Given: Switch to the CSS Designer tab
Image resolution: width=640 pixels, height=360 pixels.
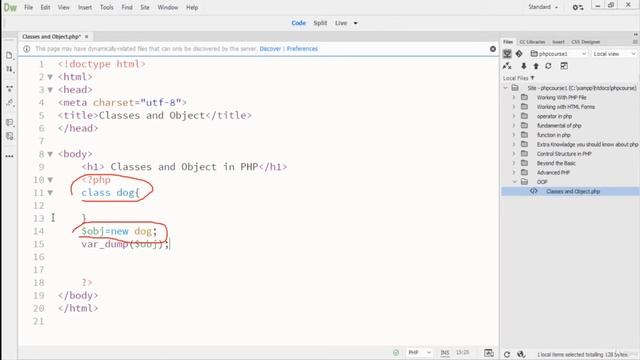Looking at the screenshot, I should coord(585,42).
